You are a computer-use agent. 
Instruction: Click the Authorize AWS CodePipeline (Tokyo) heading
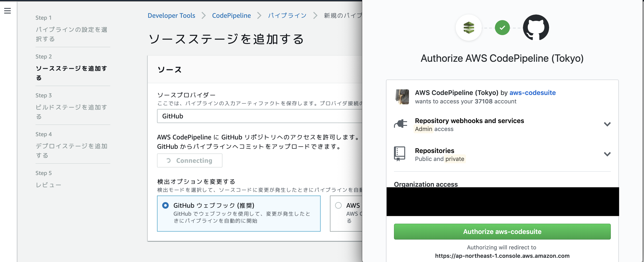502,58
